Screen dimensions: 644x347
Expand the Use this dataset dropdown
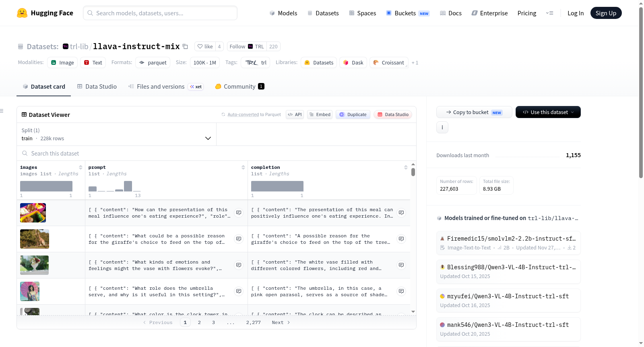548,112
